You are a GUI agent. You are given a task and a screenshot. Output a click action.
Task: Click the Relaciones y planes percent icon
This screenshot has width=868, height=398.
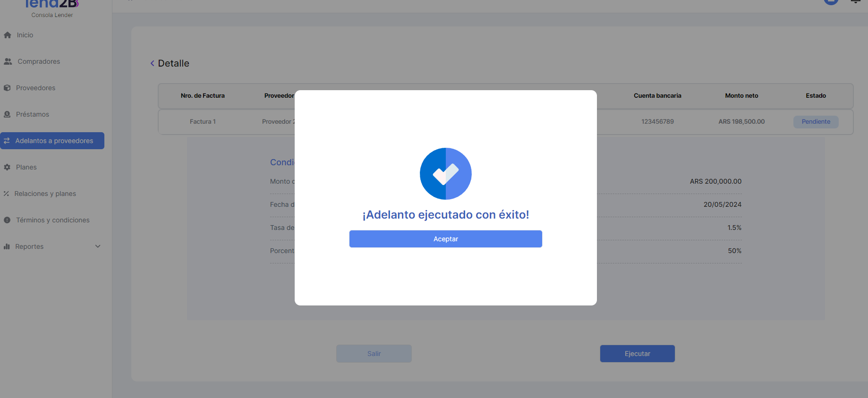(x=6, y=194)
